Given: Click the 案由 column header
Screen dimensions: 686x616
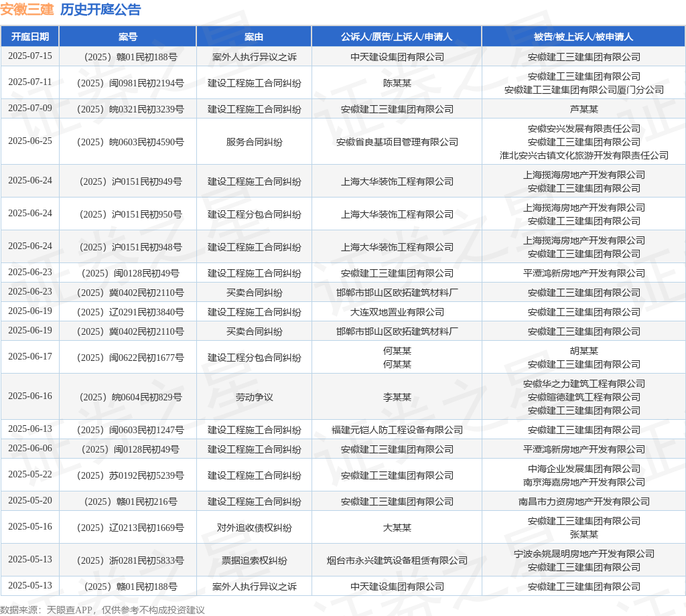Looking at the screenshot, I should 254,37.
